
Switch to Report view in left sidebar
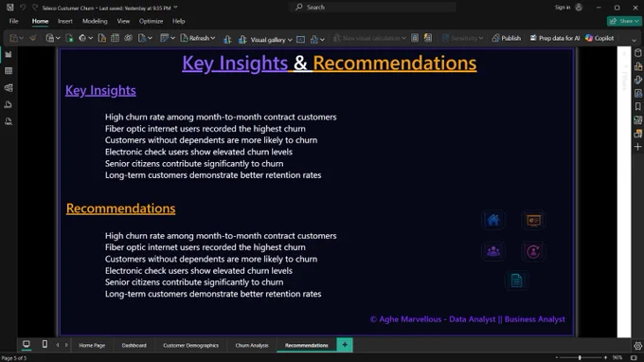(9, 55)
